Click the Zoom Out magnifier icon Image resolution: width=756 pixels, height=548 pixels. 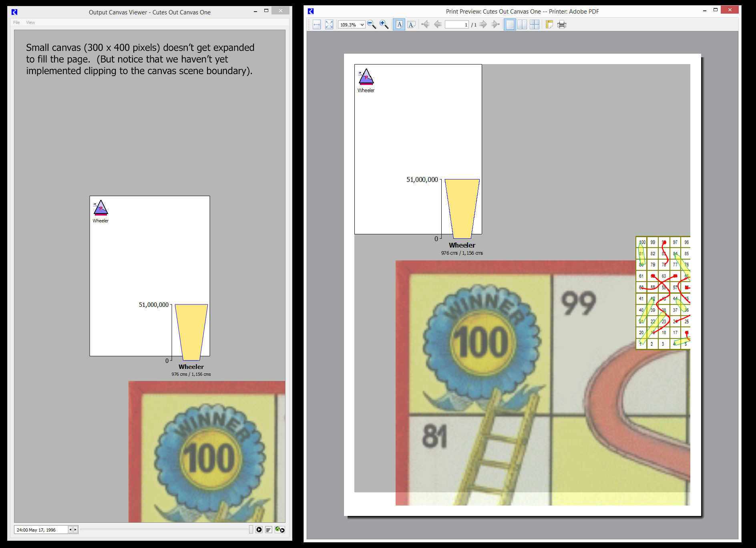click(x=372, y=25)
